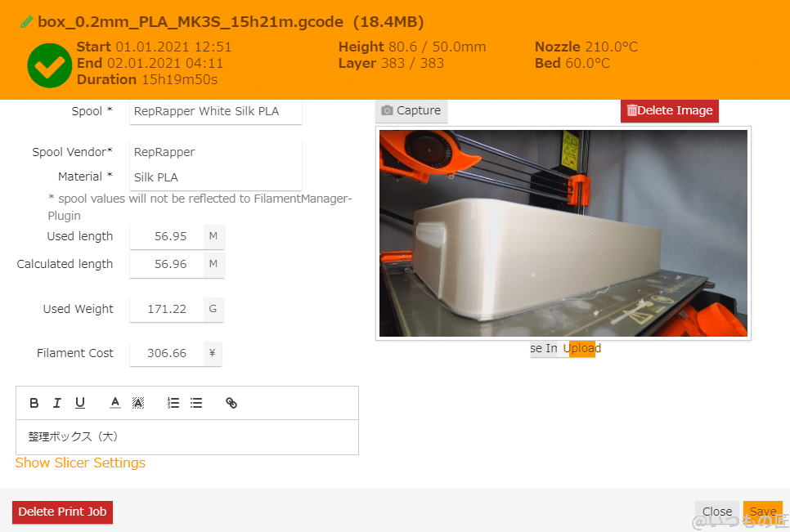Screen dimensions: 790x532
Task: Open the text background color picker
Action: click(138, 403)
